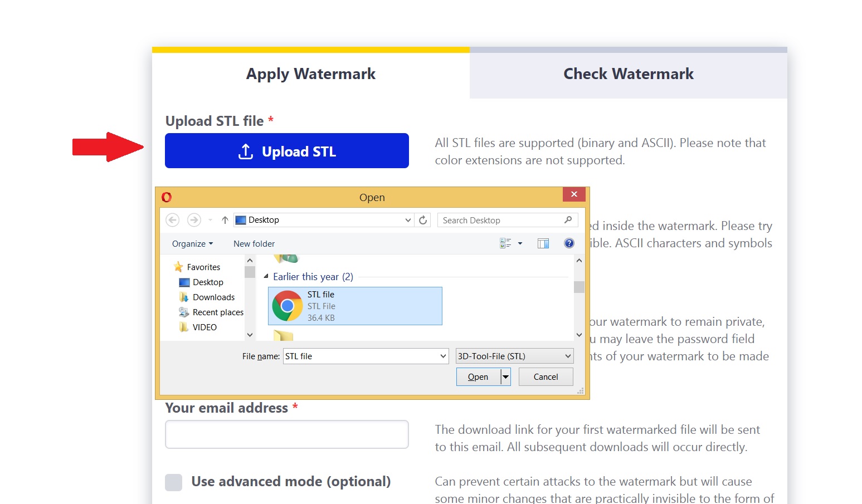The width and height of the screenshot is (862, 504).
Task: Click the Opera icon in dialog title
Action: point(167,197)
